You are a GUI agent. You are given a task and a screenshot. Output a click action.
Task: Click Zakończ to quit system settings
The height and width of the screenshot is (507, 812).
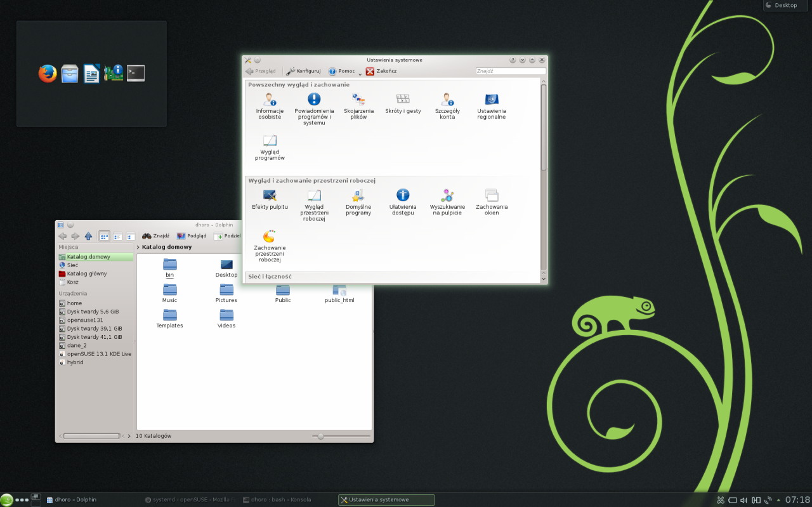[381, 71]
